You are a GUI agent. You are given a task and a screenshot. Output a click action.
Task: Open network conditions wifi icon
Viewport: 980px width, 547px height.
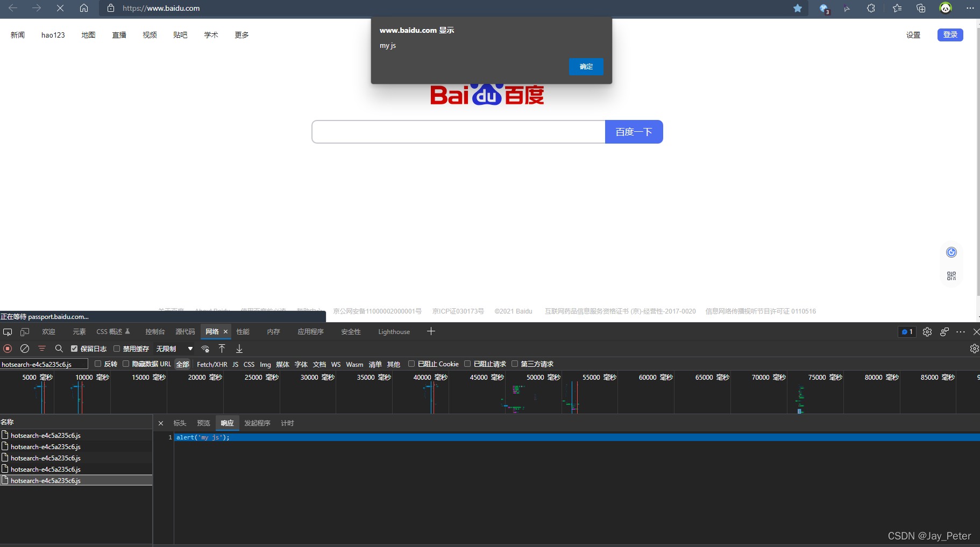(x=205, y=349)
